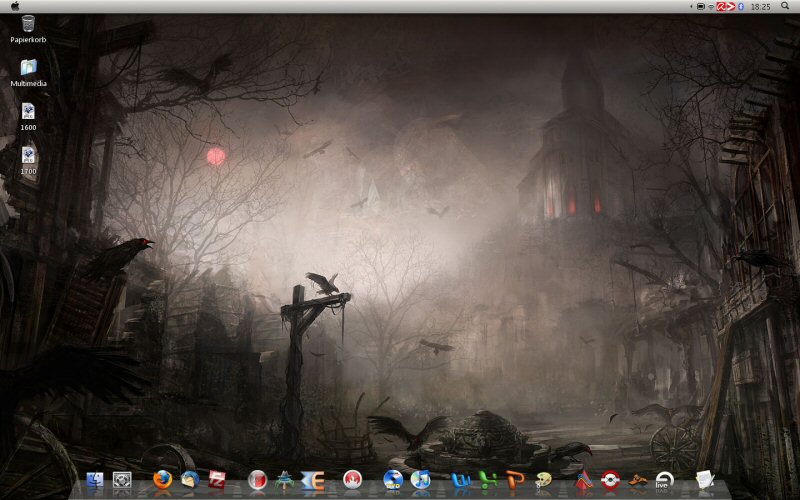Open the notepad text editor icon
Image resolution: width=800 pixels, height=500 pixels.
(705, 480)
